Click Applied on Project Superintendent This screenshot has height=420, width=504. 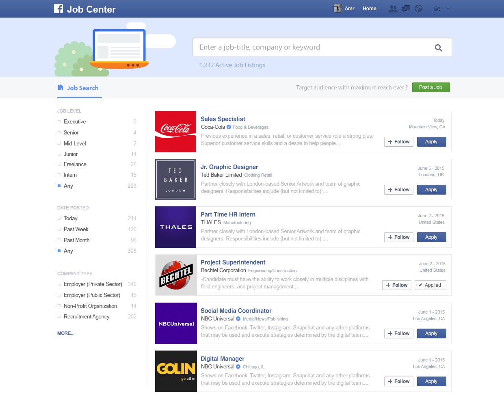(x=430, y=285)
